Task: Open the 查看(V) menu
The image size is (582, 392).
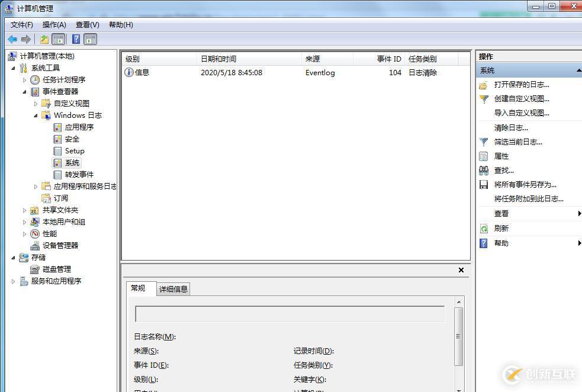Action: coord(87,25)
